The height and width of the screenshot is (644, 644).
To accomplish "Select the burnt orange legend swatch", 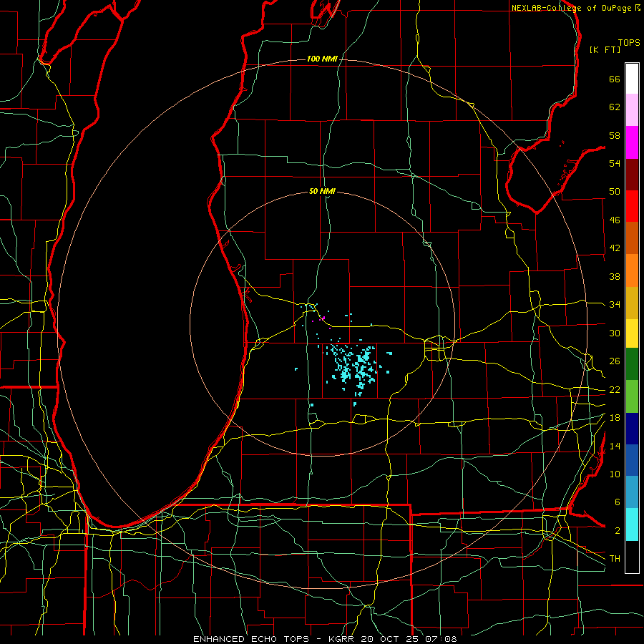I will pyautogui.click(x=632, y=238).
